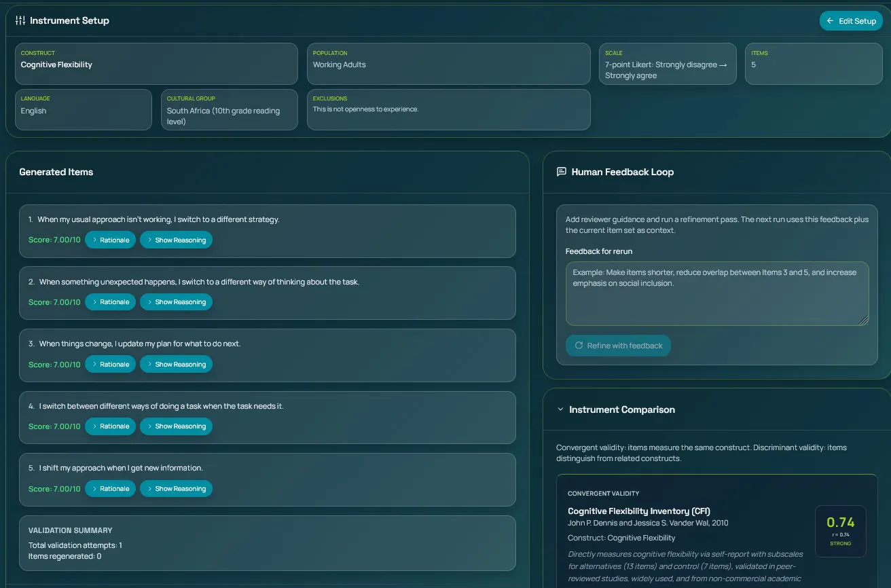Image resolution: width=891 pixels, height=588 pixels.
Task: Expand Rationale for item 3
Action: [110, 365]
